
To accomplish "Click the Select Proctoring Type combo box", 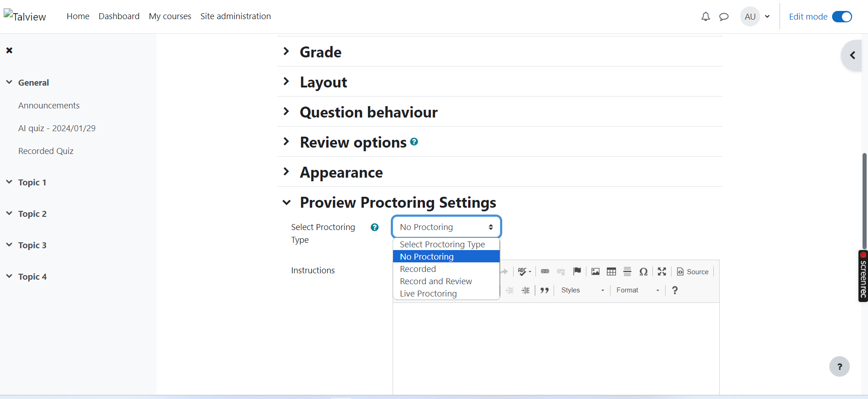I will tap(446, 227).
